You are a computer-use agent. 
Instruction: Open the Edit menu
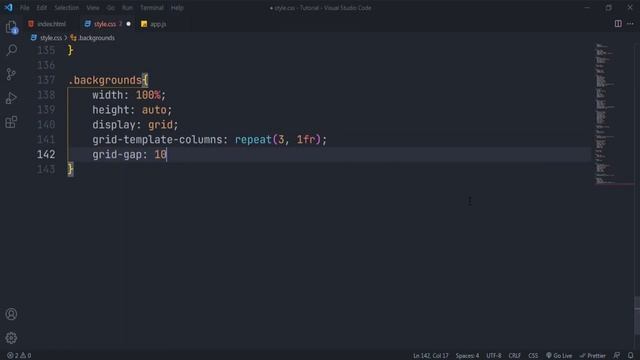[42, 8]
